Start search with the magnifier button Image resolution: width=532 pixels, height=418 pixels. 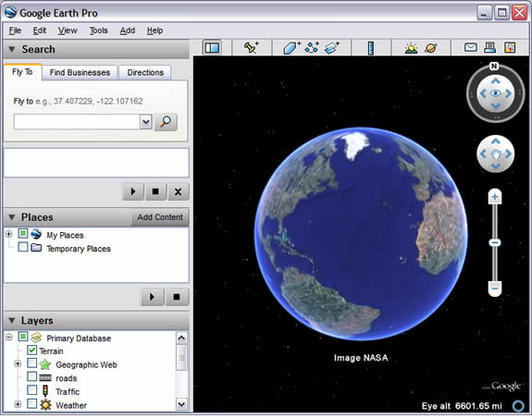[x=166, y=122]
